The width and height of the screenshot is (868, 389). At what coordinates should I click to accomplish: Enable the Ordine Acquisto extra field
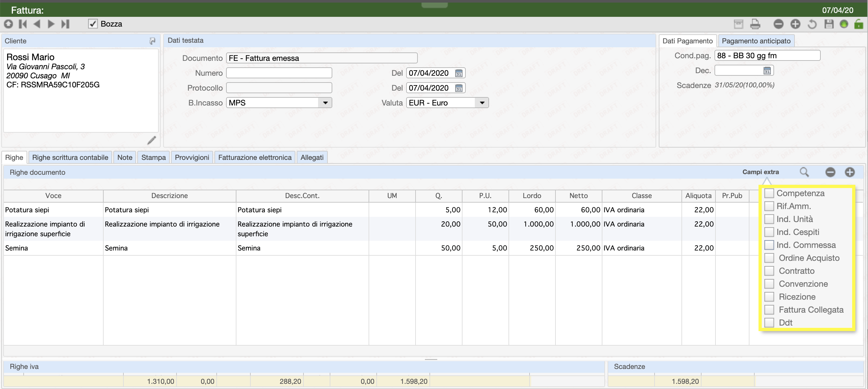coord(769,258)
